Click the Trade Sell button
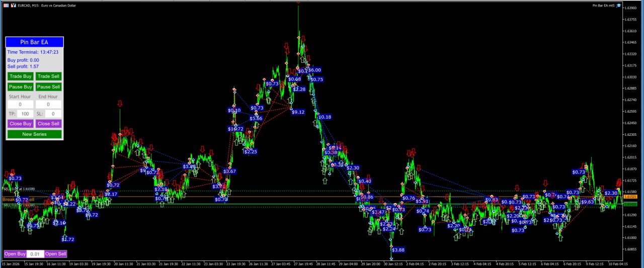 [49, 76]
